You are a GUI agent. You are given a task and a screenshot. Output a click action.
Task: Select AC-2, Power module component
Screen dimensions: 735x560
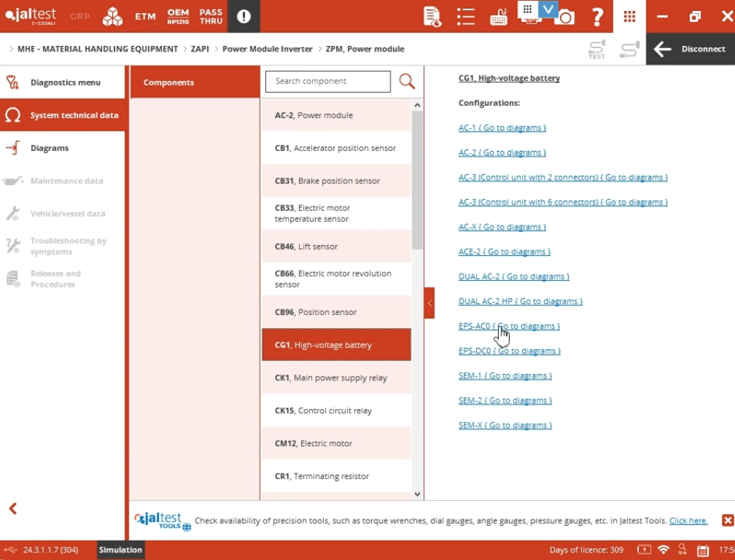(x=336, y=115)
